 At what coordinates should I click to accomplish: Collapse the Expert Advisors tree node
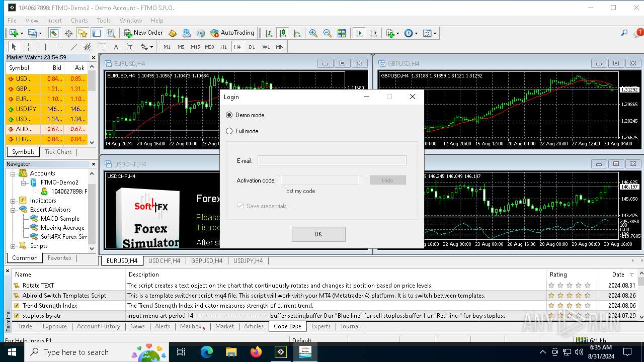(x=13, y=210)
